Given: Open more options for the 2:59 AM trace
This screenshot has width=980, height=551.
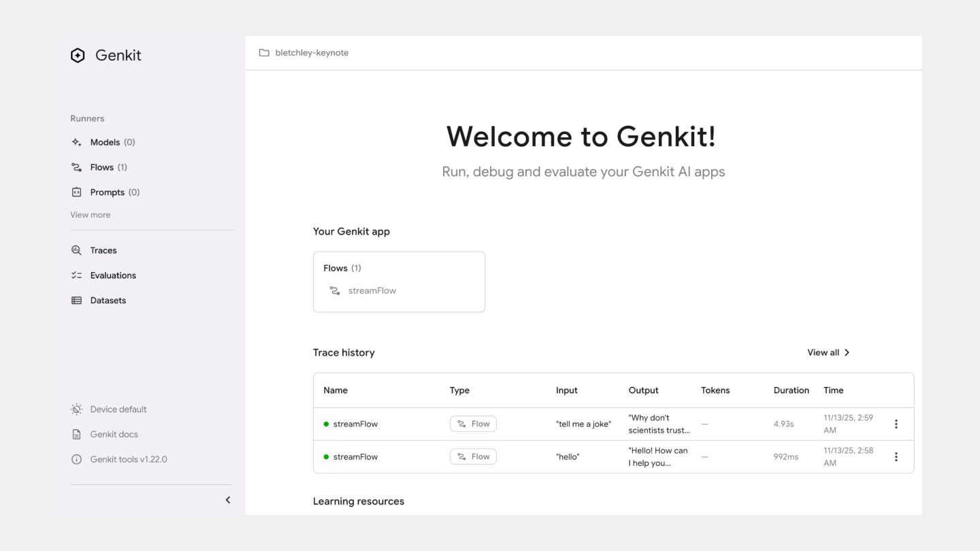Looking at the screenshot, I should click(x=896, y=424).
